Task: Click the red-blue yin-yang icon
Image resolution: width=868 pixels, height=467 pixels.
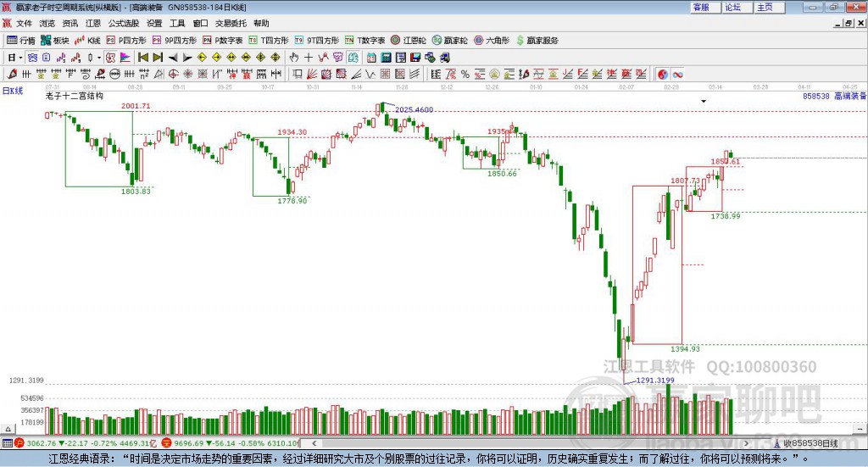Action: pyautogui.click(x=663, y=74)
